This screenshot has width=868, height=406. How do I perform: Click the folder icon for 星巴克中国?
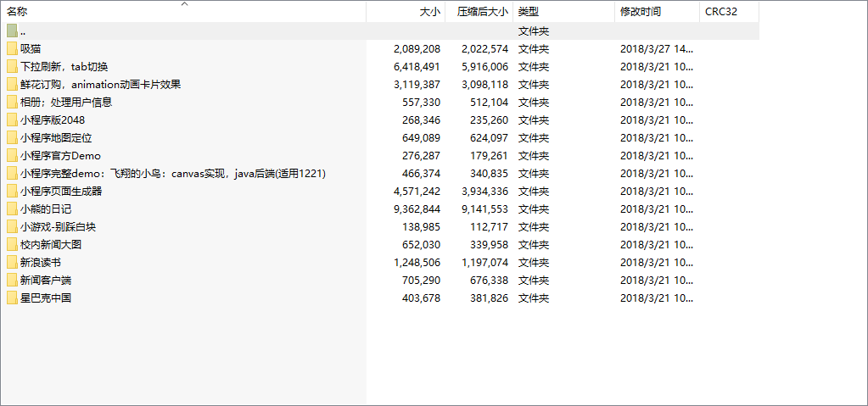coord(12,298)
